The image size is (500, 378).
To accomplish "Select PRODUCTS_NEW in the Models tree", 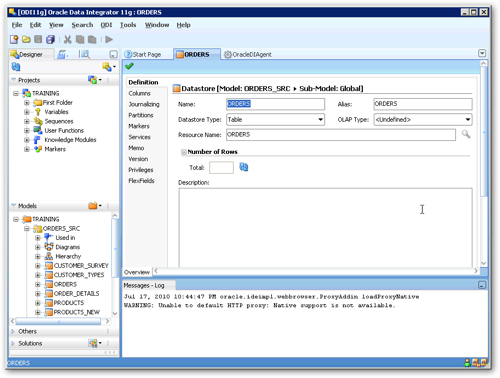I will tap(77, 312).
